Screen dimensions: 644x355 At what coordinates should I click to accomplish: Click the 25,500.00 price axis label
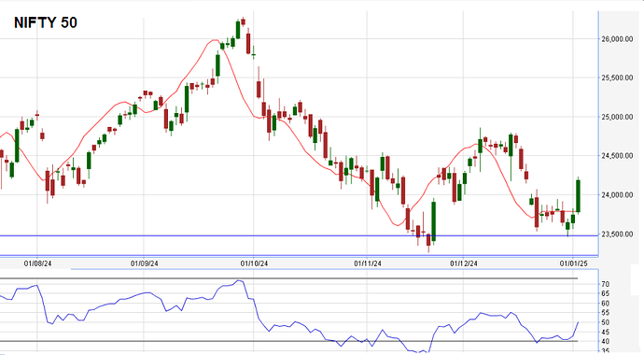[617, 78]
